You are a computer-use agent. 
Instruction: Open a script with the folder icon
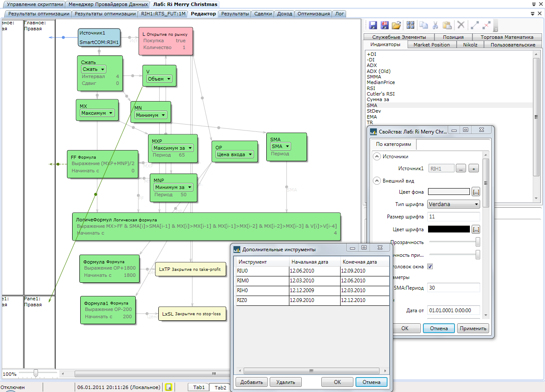click(396, 25)
